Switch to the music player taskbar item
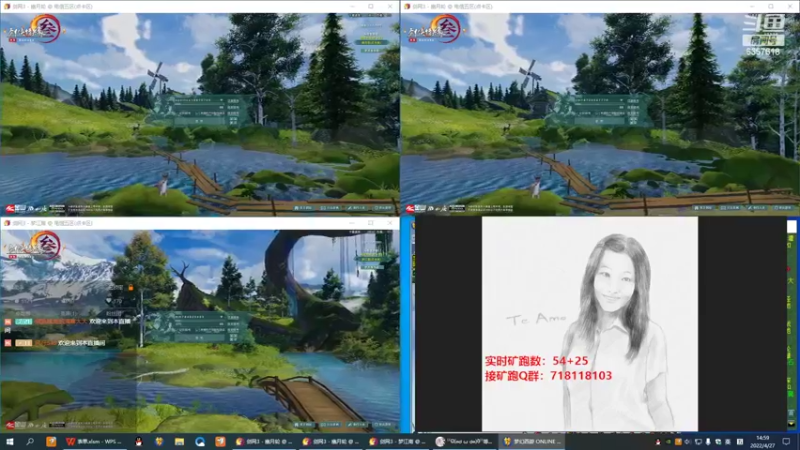This screenshot has width=800, height=450. point(464,441)
